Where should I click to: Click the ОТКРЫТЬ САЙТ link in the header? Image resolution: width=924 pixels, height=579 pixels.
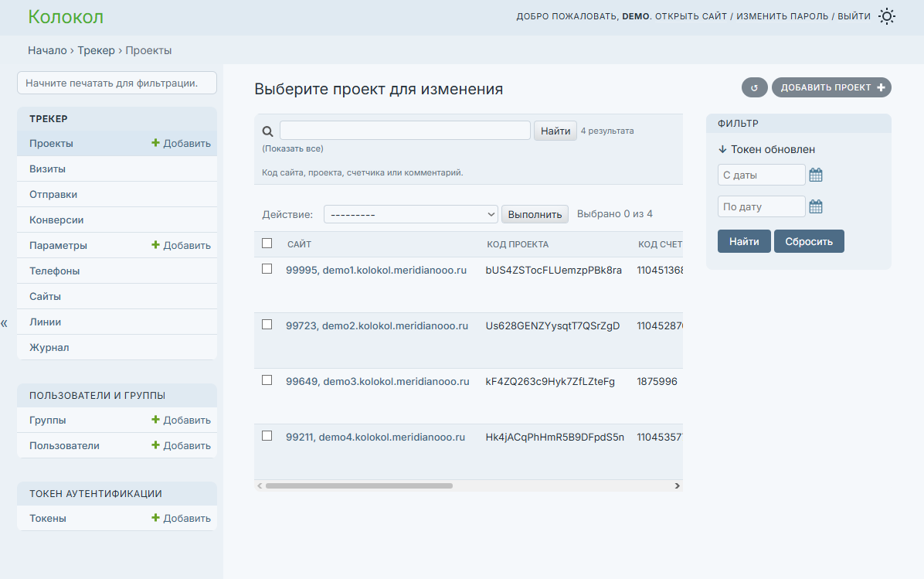pyautogui.click(x=691, y=16)
